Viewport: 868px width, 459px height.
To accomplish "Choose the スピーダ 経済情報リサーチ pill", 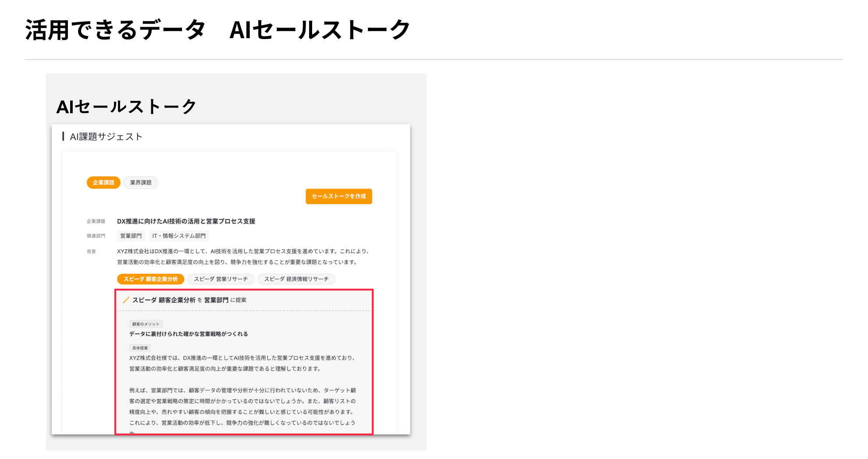I will [296, 279].
